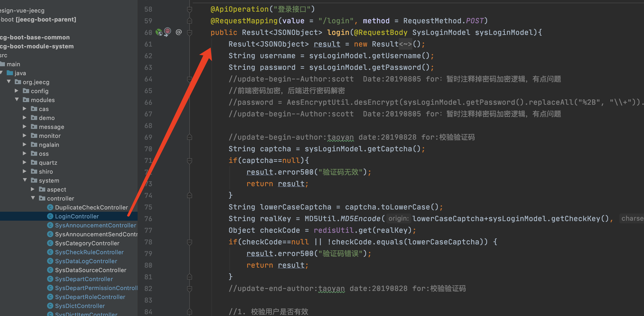
Task: Click the class icon beside LoginController
Action: pyautogui.click(x=50, y=216)
